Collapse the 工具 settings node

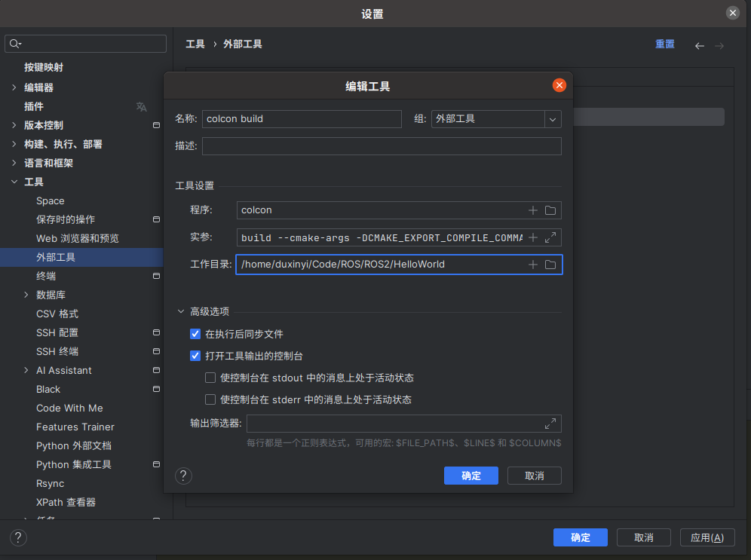tap(14, 182)
